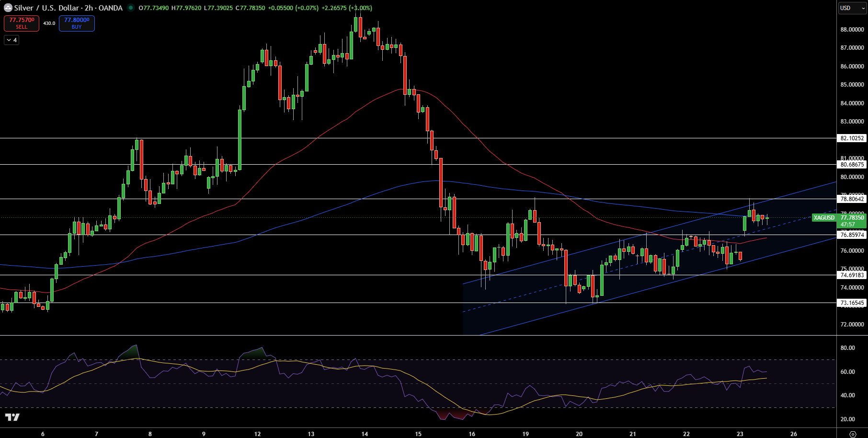
Task: Click date 15 on time axis
Action: (418, 434)
